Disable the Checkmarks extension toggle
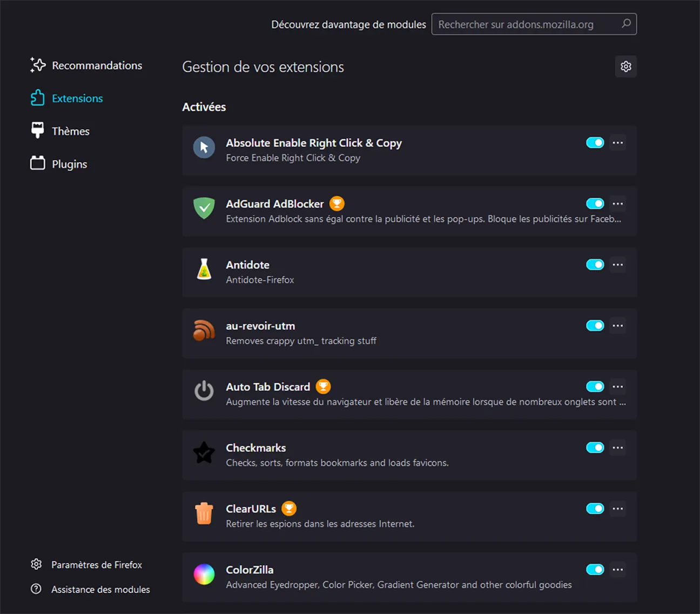Image resolution: width=700 pixels, height=614 pixels. pyautogui.click(x=595, y=448)
